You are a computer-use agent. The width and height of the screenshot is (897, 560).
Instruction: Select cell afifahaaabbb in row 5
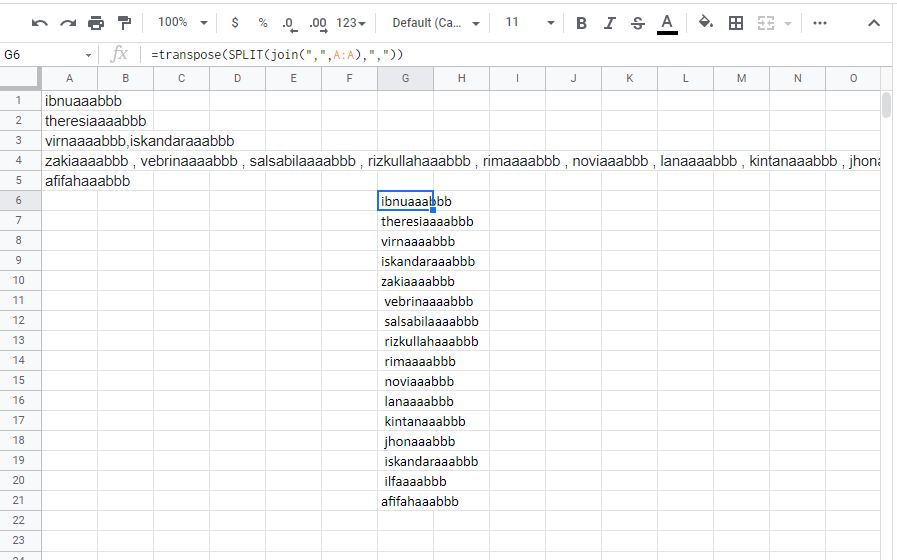[69, 181]
